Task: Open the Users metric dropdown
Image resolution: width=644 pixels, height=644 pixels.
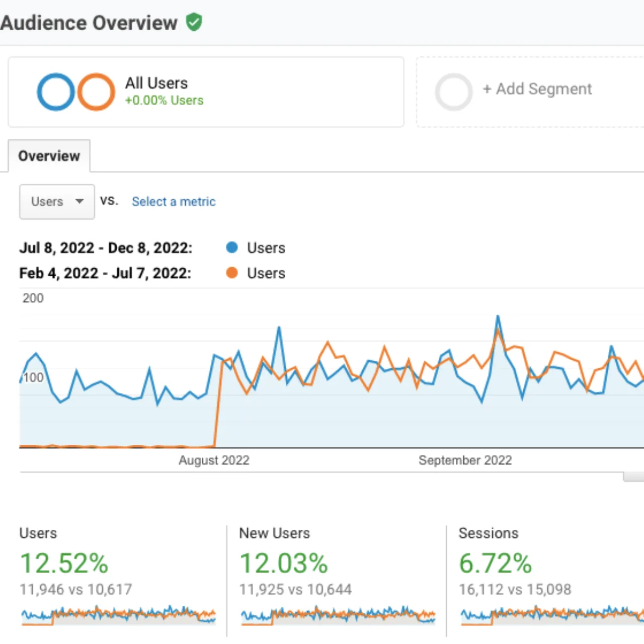Action: click(57, 202)
